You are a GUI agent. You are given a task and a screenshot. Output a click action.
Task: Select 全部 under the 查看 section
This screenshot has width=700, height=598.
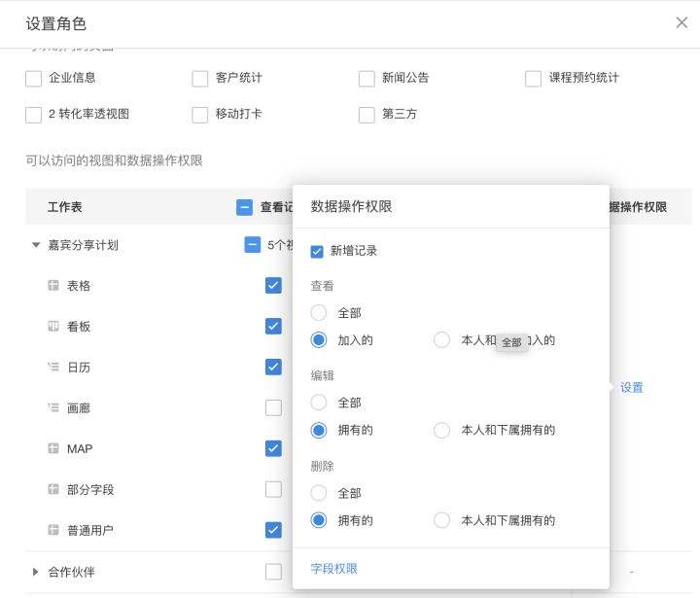319,313
